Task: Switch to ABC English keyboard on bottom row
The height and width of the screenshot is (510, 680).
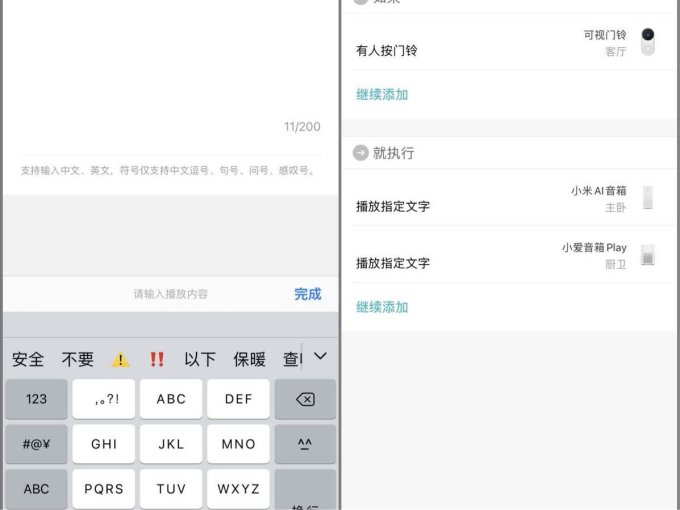Action: coord(36,489)
